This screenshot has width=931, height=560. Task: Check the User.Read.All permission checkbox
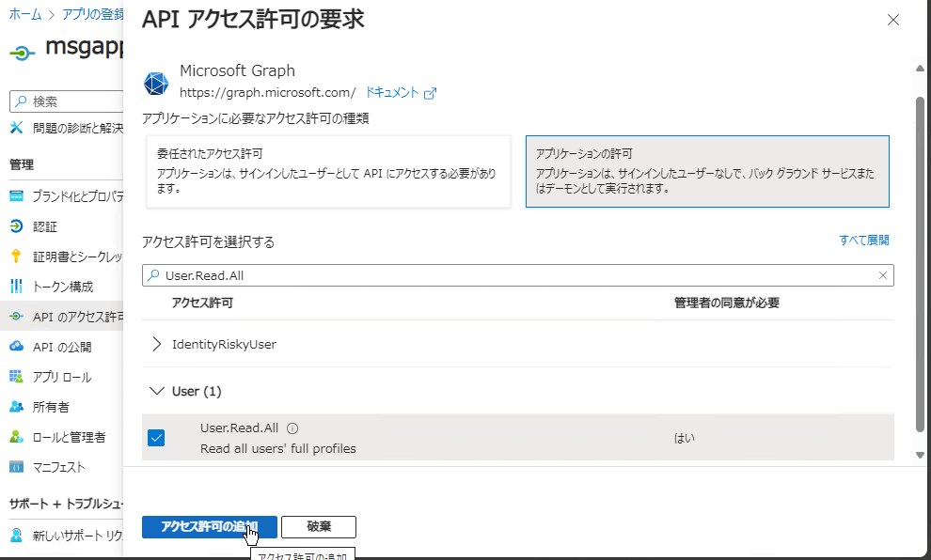(156, 437)
